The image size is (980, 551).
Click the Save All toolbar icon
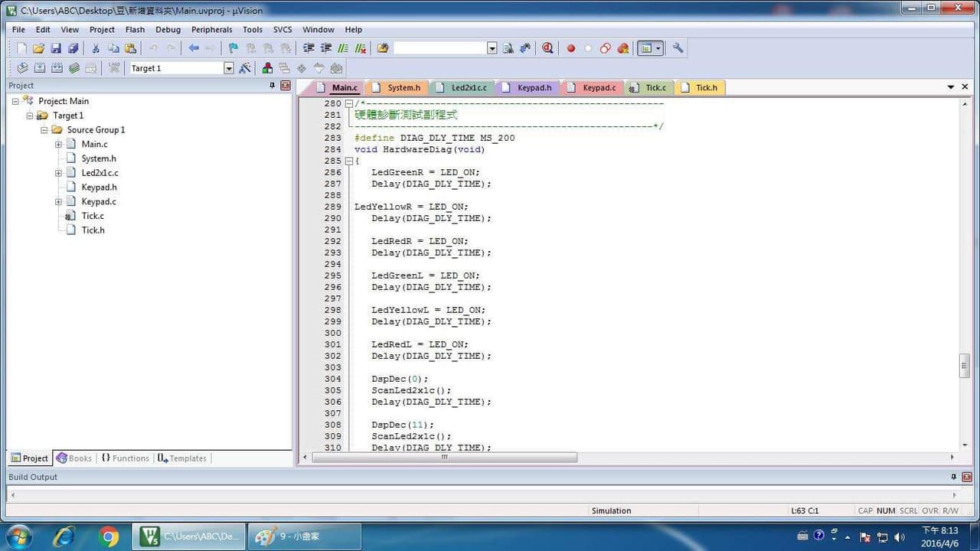[x=73, y=48]
